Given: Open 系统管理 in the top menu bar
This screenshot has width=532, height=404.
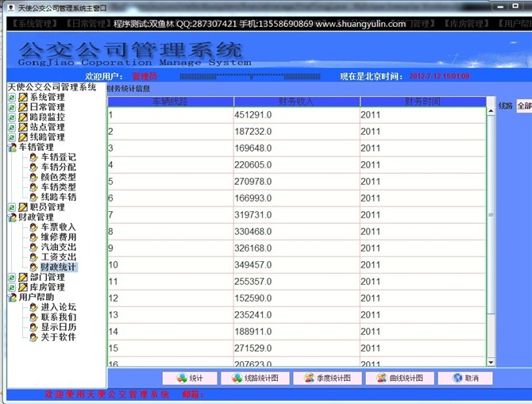Looking at the screenshot, I should click(x=34, y=25).
